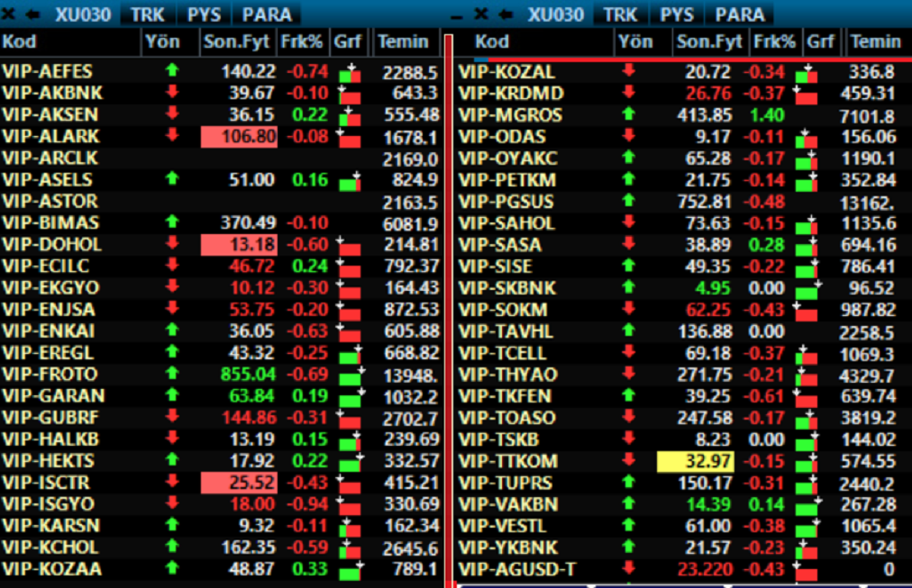Sort by Frk% column in left panel

tap(301, 41)
